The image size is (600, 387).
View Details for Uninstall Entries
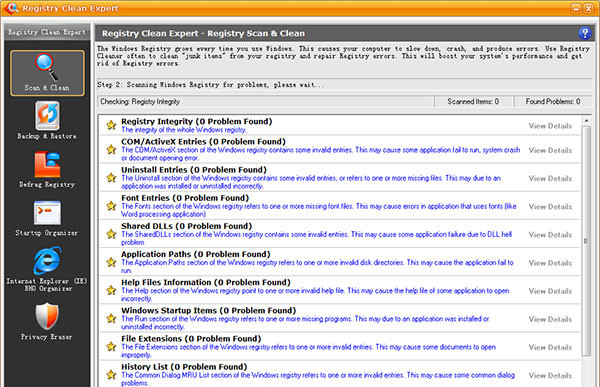(x=550, y=178)
